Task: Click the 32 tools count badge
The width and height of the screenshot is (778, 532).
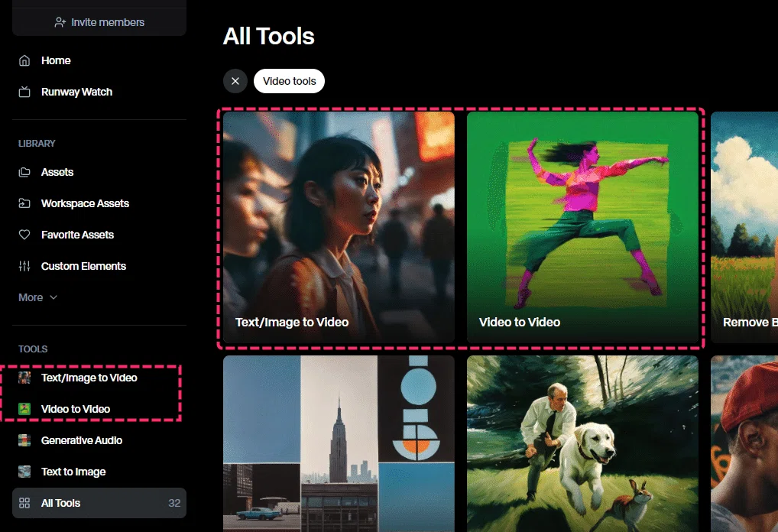Action: click(x=174, y=503)
